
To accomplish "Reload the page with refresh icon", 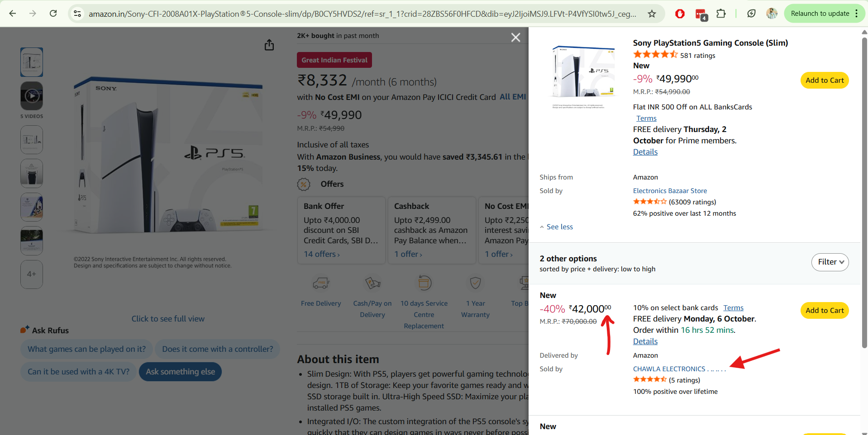I will [53, 14].
